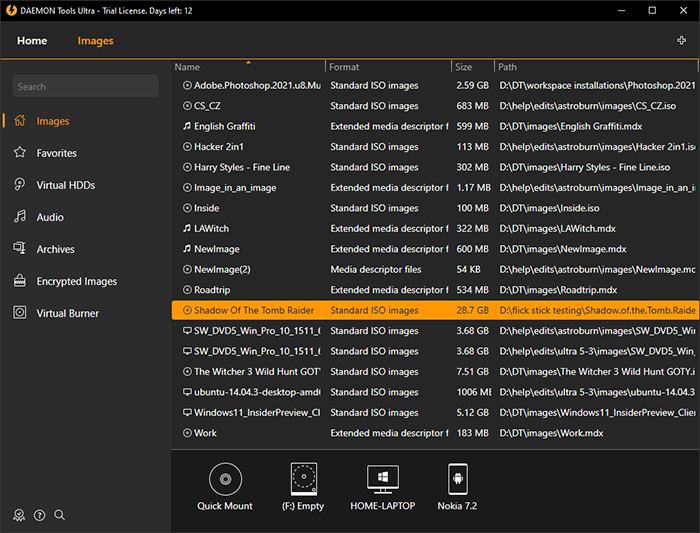Click the 54 KB size cell
The height and width of the screenshot is (533, 700).
(468, 270)
